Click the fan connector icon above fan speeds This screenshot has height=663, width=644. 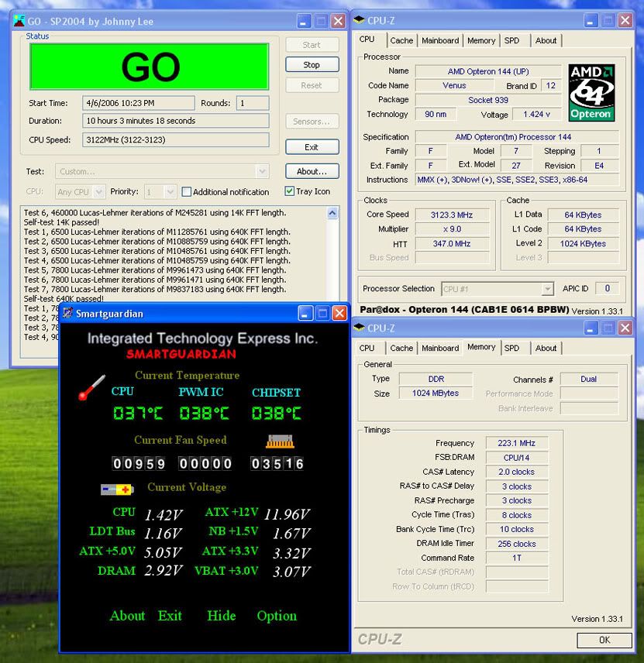click(x=280, y=441)
